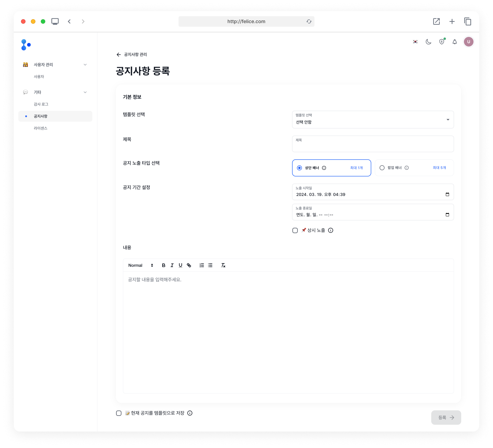Show info for 상시 노출
493x448 pixels.
point(330,230)
